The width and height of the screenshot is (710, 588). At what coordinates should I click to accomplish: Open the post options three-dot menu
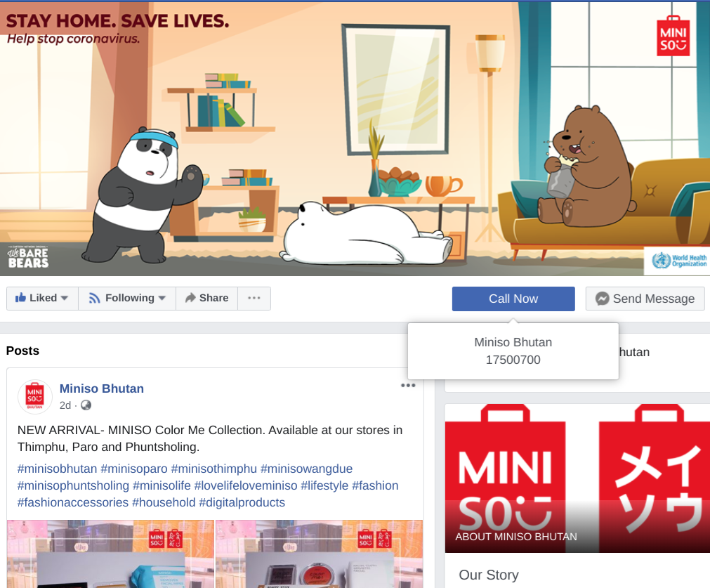pyautogui.click(x=408, y=386)
